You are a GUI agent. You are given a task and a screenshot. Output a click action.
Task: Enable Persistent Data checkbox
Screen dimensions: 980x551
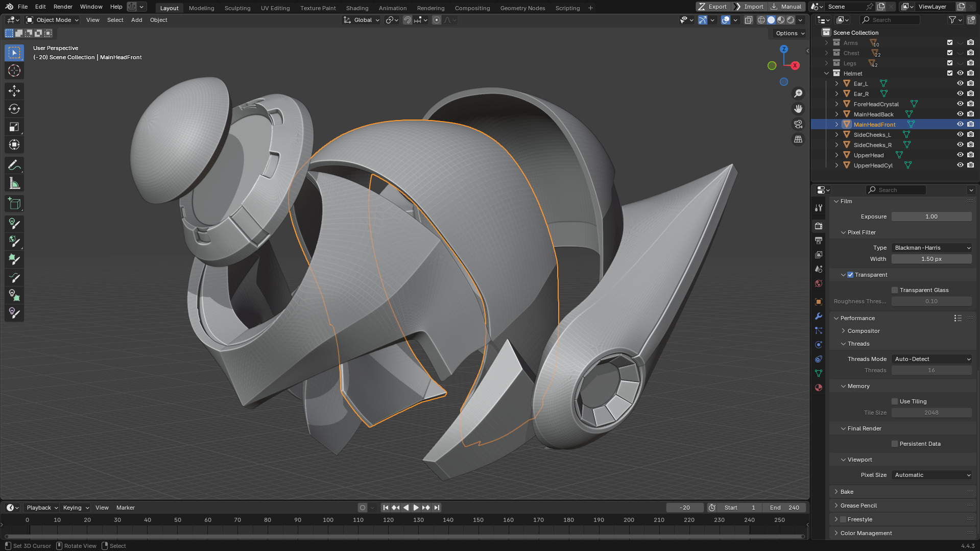[895, 444]
